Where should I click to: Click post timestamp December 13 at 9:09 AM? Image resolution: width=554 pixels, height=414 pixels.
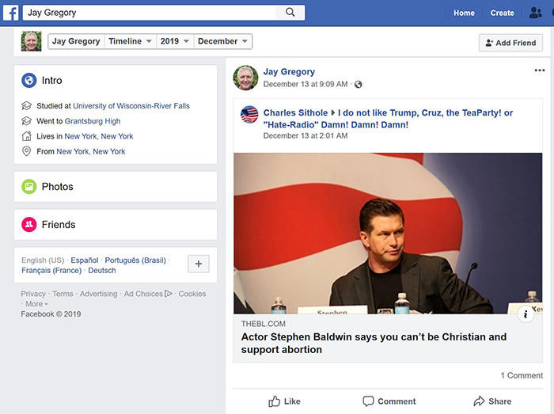pyautogui.click(x=305, y=84)
